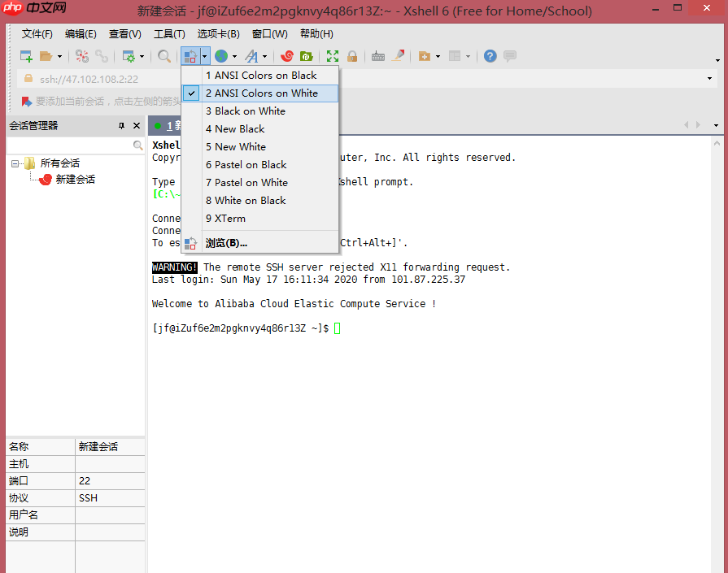Click the new folder plus icon

pos(425,56)
